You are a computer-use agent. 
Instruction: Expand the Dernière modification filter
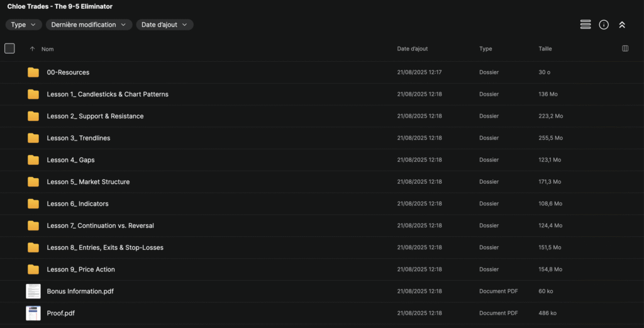(89, 25)
